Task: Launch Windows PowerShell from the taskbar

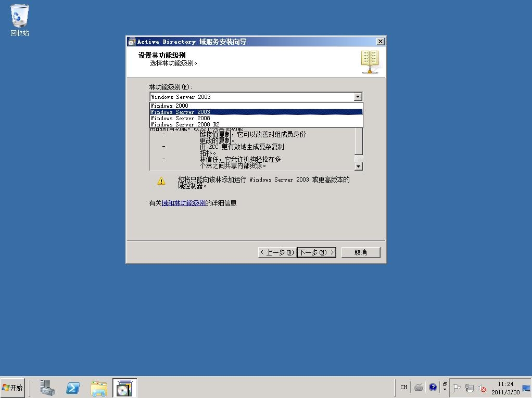Action: pos(73,388)
